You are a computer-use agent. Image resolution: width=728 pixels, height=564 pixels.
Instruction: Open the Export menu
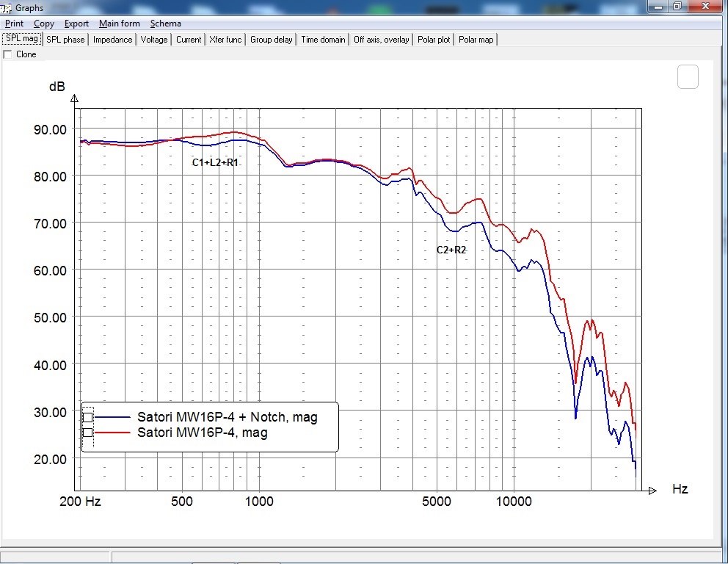tap(76, 23)
